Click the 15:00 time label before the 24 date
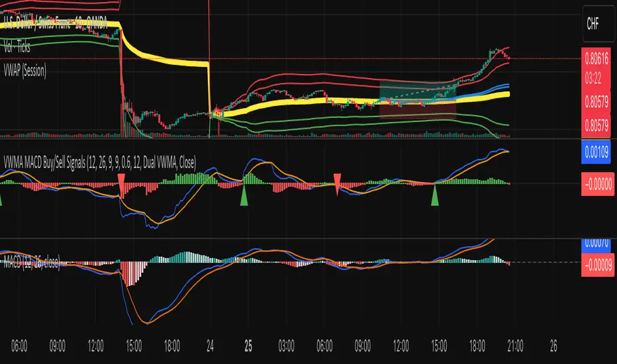 pyautogui.click(x=134, y=346)
